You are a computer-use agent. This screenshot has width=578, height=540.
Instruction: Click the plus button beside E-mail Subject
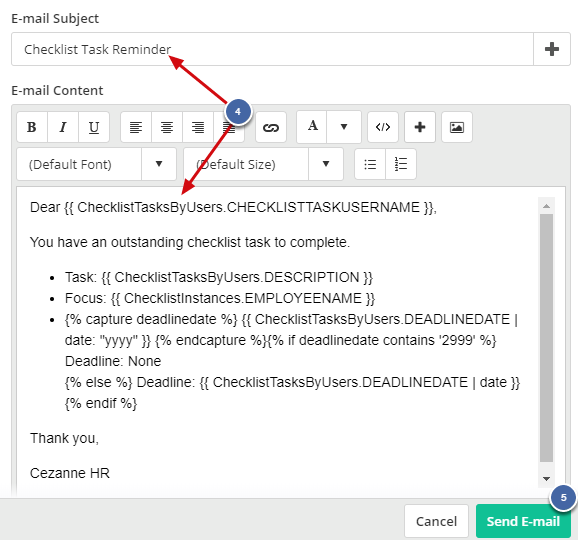click(552, 49)
